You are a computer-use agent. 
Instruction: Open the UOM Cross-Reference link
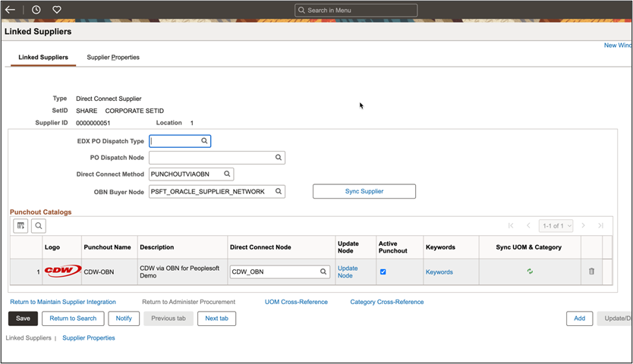pyautogui.click(x=296, y=302)
